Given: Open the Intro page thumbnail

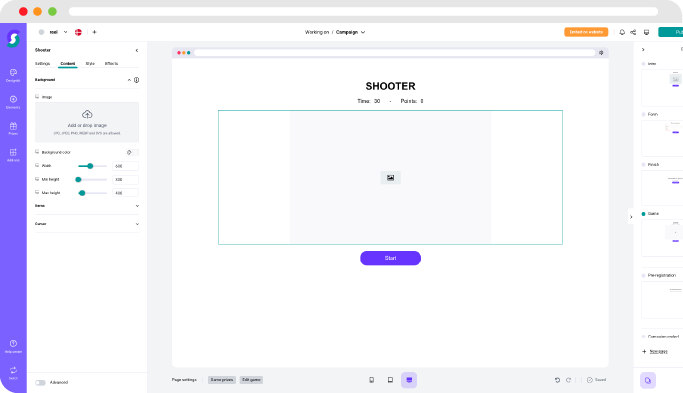Looking at the screenshot, I should point(662,88).
